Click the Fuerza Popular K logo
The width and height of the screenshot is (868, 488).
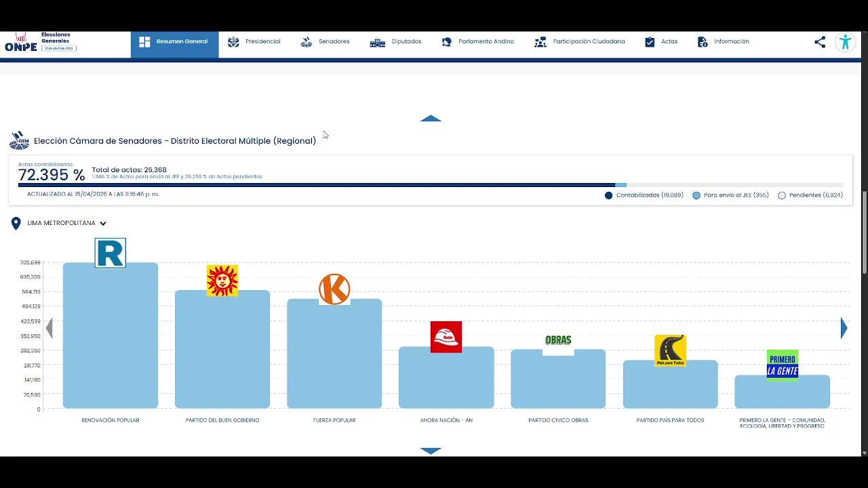click(334, 289)
